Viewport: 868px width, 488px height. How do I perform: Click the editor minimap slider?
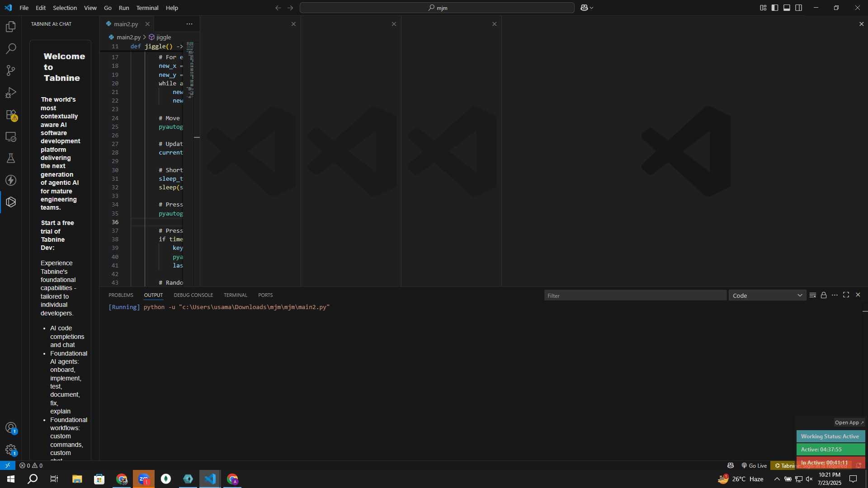tap(190, 70)
